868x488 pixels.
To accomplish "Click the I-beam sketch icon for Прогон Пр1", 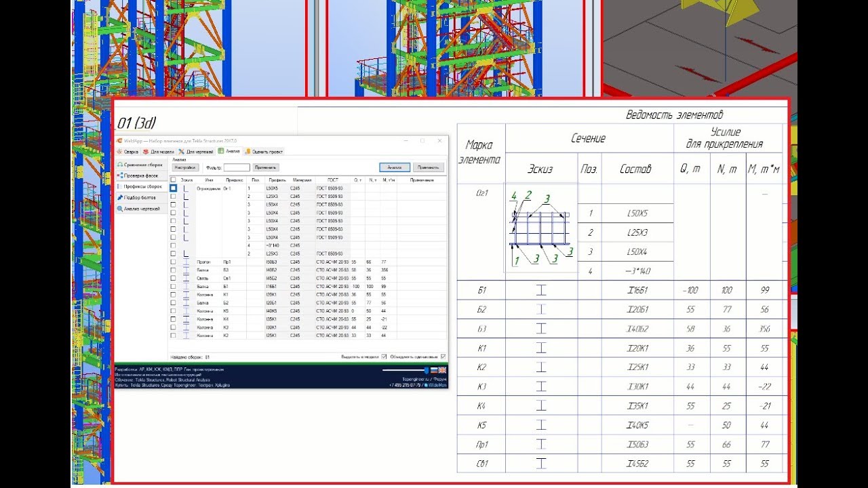I will click(x=186, y=262).
